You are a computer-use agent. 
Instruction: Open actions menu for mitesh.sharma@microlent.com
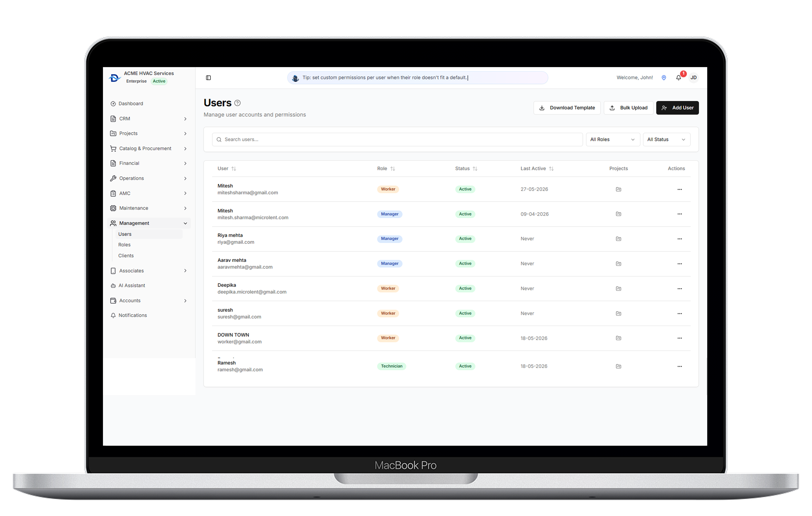coord(680,214)
